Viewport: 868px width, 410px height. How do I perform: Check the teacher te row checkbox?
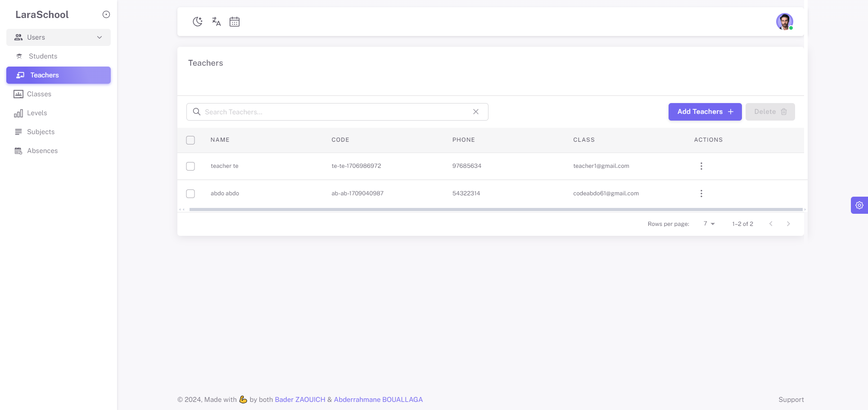(190, 166)
